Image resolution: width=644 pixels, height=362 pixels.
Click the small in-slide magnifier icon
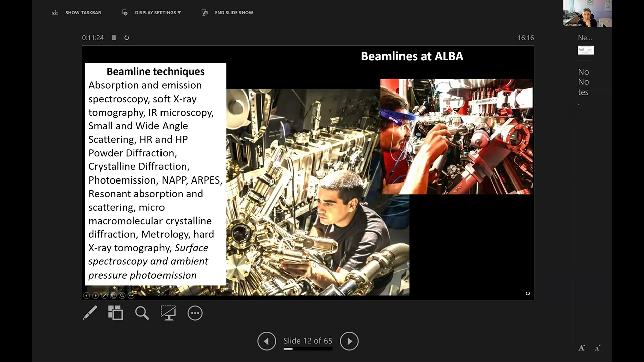click(x=122, y=295)
